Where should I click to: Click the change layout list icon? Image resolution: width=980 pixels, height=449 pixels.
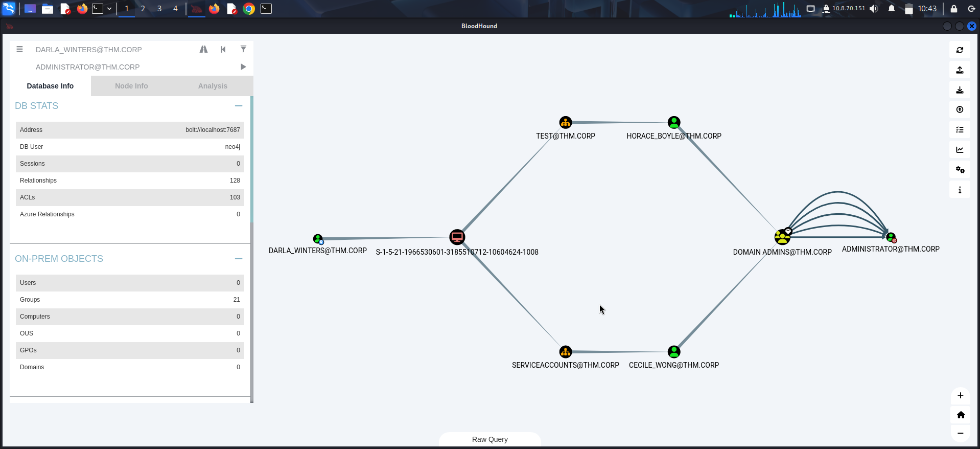pos(960,130)
